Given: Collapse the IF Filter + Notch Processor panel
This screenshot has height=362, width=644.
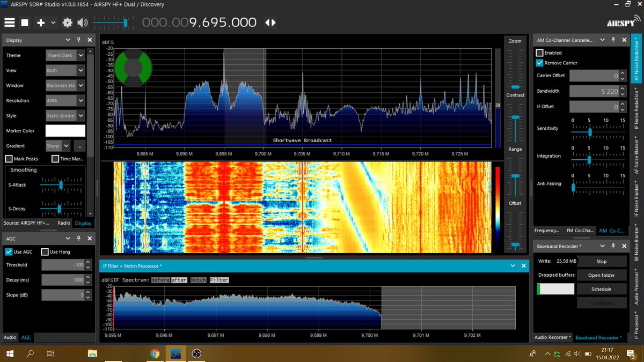Looking at the screenshot, I should coord(513,265).
